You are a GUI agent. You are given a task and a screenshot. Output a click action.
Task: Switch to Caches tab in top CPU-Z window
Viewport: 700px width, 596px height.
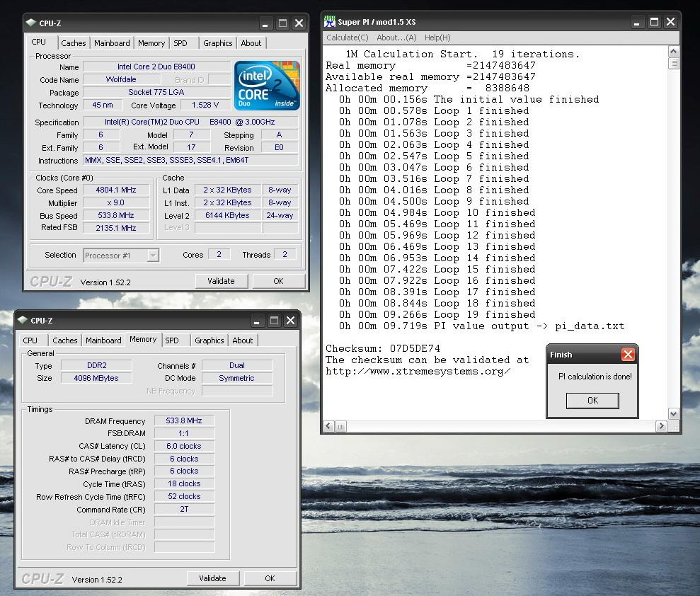pos(73,43)
